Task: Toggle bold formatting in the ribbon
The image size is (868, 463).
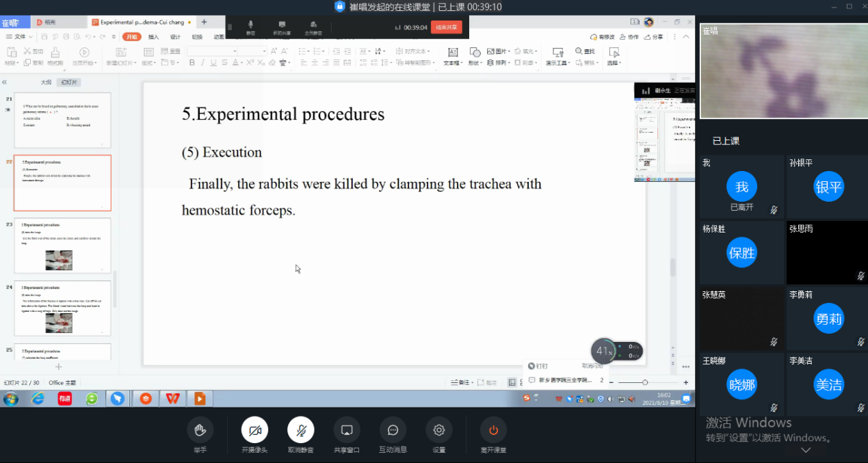Action: point(192,63)
